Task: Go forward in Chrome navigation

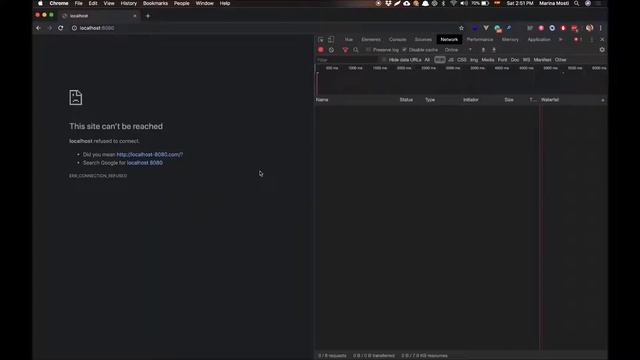Action: pyautogui.click(x=50, y=28)
